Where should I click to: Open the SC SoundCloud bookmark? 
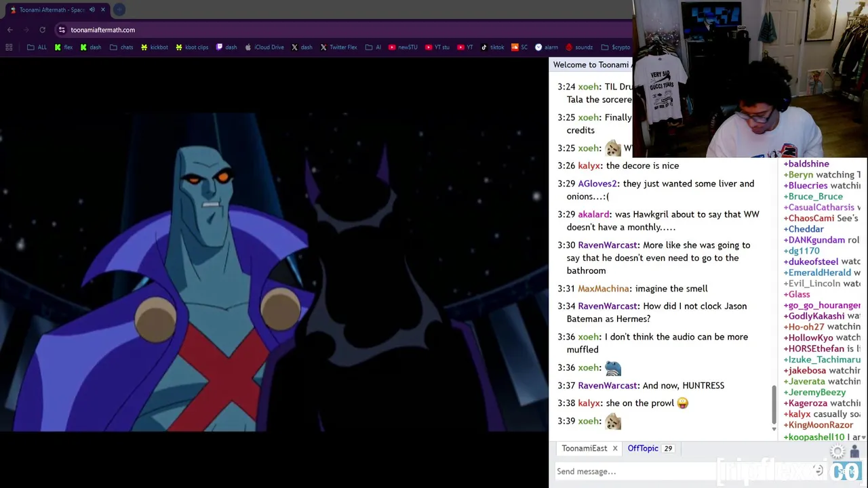point(519,47)
